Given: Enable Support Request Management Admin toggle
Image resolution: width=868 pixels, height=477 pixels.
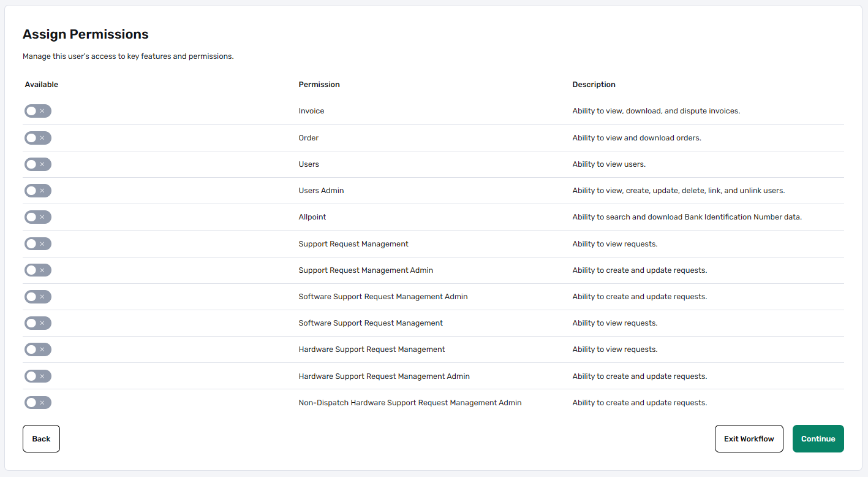Looking at the screenshot, I should point(38,270).
